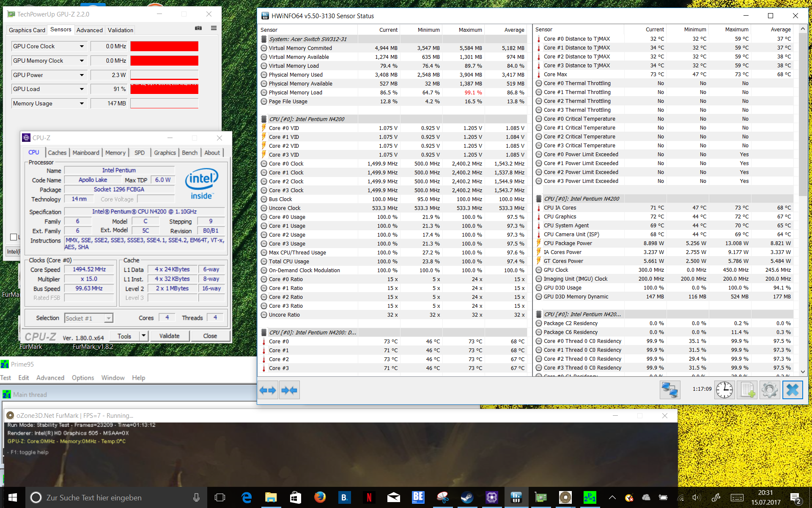
Task: Switch to CPU-Z taskbar icon
Action: click(491, 497)
